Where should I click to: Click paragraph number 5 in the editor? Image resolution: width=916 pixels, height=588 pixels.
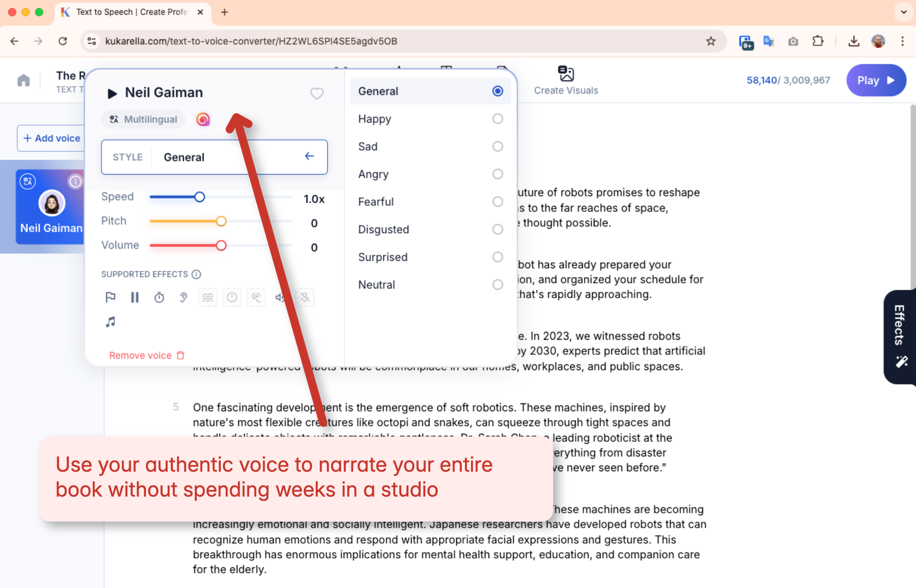click(176, 407)
